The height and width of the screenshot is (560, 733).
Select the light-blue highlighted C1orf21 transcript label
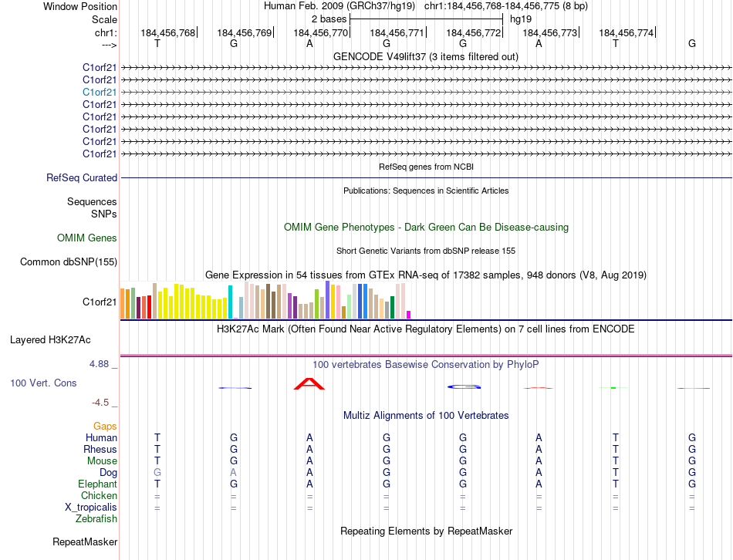100,92
